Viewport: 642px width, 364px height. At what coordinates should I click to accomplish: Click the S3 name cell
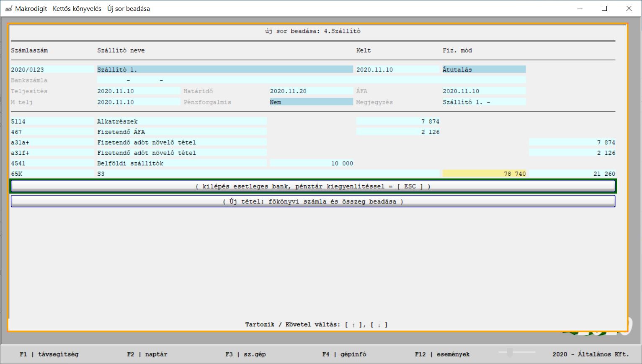point(268,174)
